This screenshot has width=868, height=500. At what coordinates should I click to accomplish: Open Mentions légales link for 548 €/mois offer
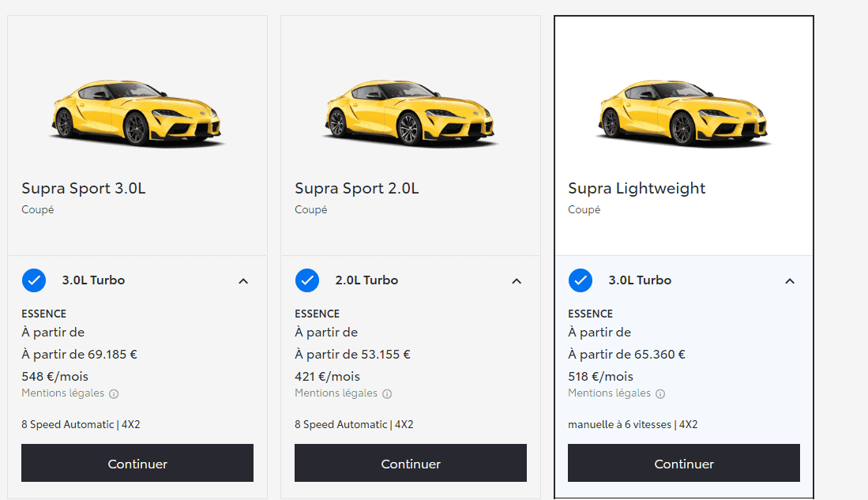[x=62, y=393]
